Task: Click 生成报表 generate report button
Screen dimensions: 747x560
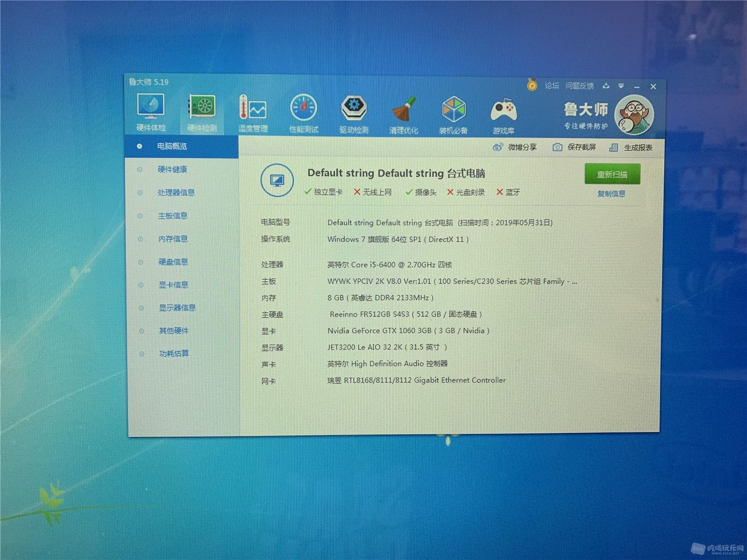Action: click(631, 147)
